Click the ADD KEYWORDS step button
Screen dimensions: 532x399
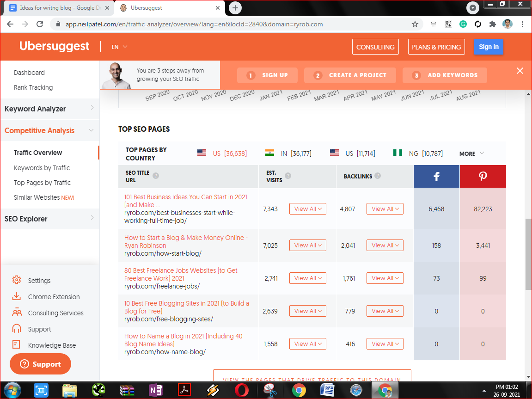click(445, 75)
